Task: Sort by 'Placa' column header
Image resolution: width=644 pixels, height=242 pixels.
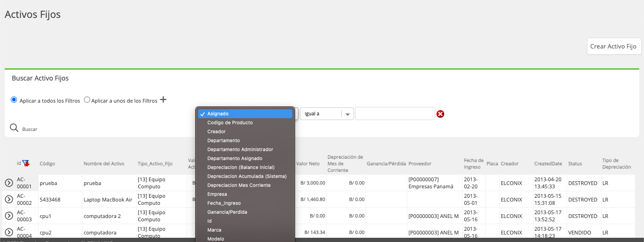Action: click(492, 164)
